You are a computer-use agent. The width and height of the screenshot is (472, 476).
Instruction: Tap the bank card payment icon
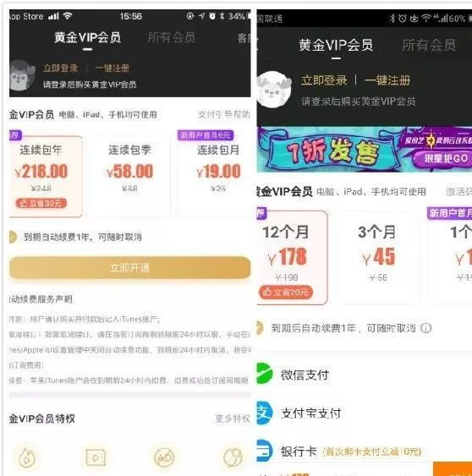[264, 451]
